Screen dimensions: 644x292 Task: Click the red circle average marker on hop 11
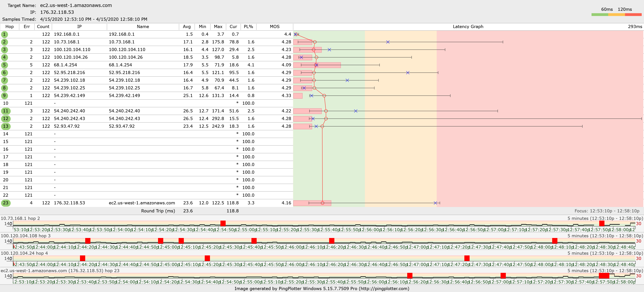(x=326, y=111)
